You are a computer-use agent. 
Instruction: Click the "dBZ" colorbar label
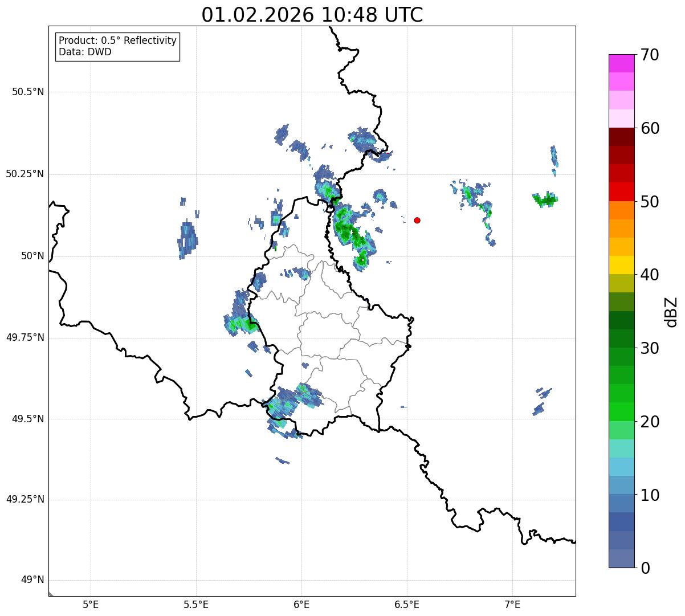[671, 312]
